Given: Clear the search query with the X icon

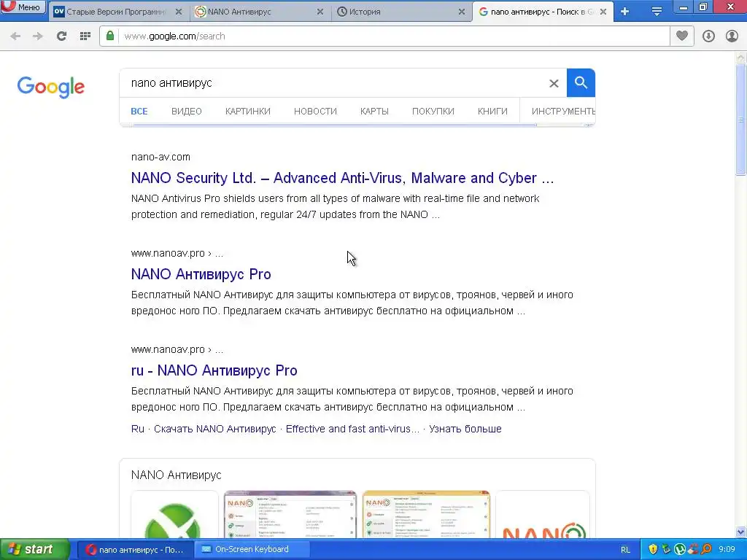Looking at the screenshot, I should (554, 83).
